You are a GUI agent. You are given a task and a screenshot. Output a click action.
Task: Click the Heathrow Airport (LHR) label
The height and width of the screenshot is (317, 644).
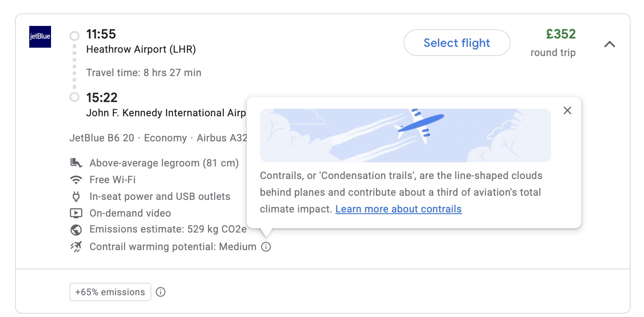141,49
